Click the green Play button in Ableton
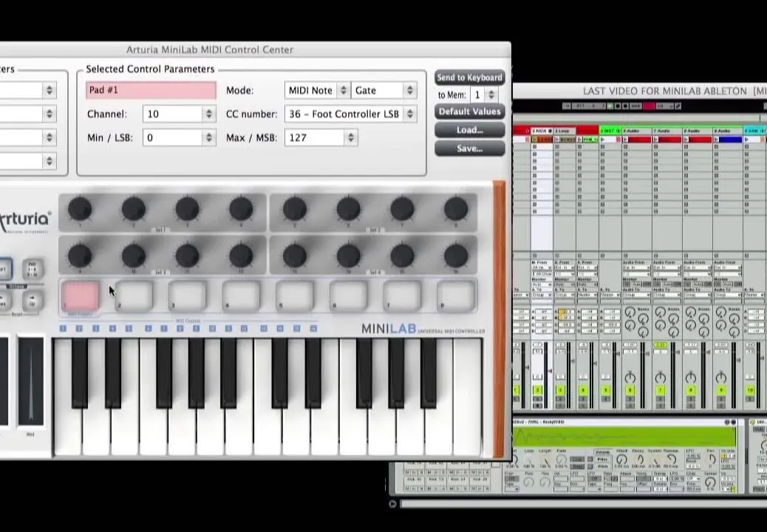This screenshot has height=532, width=767. (610, 106)
